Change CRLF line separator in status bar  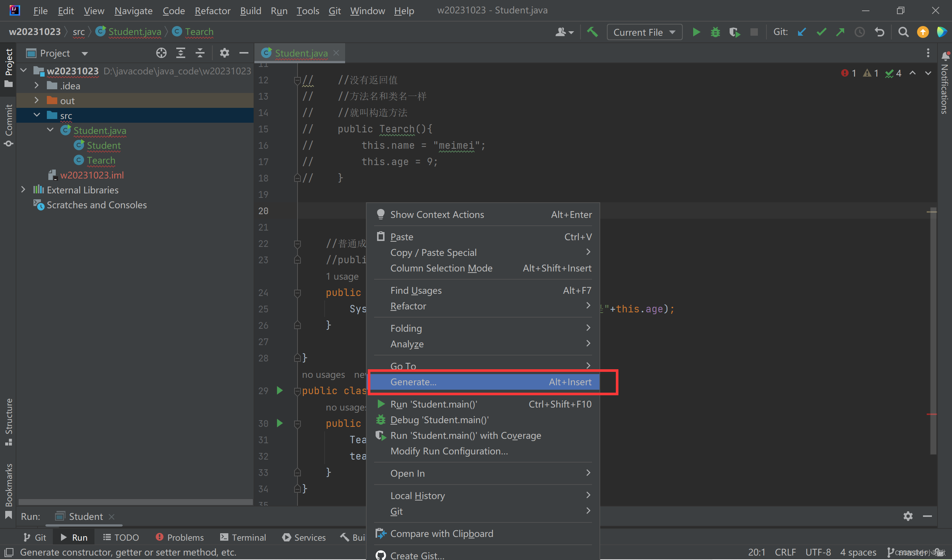(x=785, y=552)
